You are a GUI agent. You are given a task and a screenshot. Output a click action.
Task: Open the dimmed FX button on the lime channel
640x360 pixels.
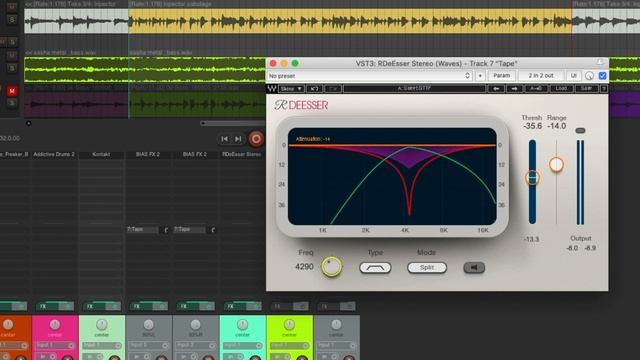point(281,306)
